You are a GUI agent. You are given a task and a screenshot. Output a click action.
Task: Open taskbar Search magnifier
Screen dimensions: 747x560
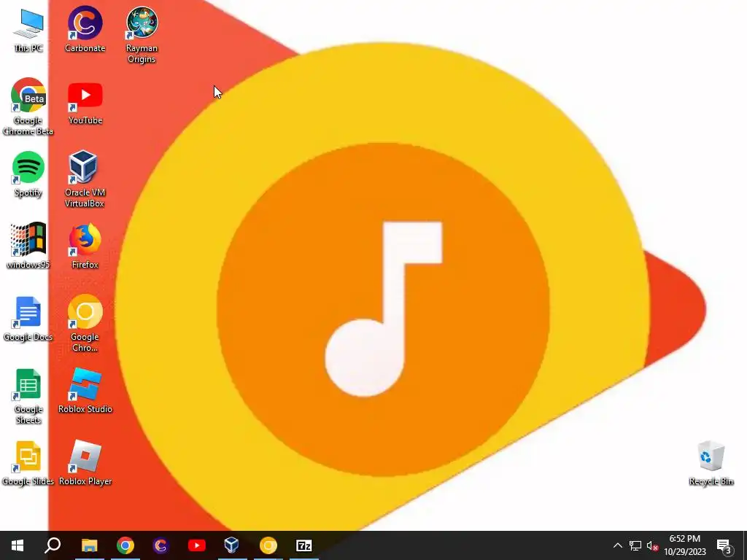(x=53, y=545)
